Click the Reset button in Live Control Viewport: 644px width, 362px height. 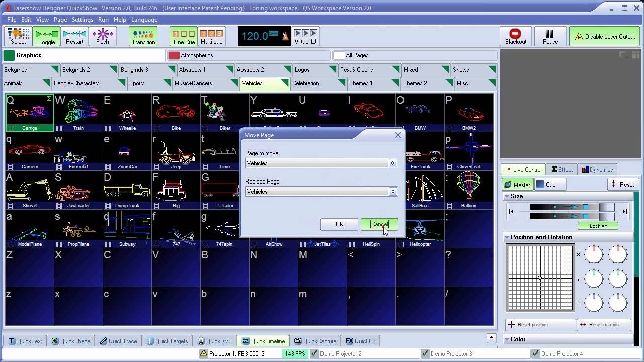tap(622, 185)
